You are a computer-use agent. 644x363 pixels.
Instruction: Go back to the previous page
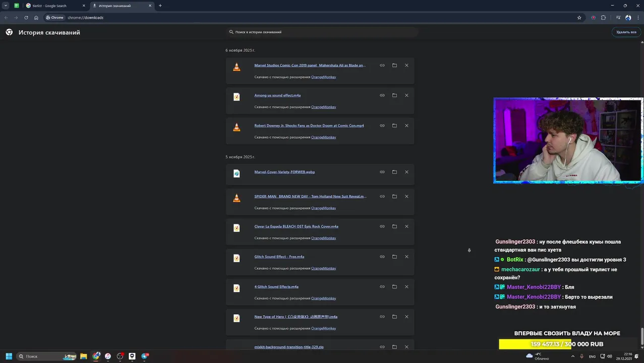click(6, 18)
